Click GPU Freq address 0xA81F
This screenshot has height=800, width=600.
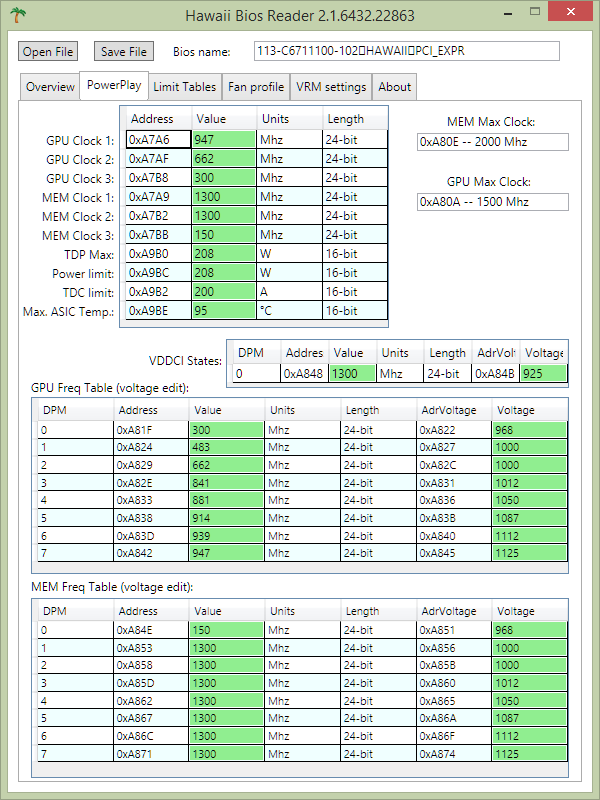[x=151, y=430]
